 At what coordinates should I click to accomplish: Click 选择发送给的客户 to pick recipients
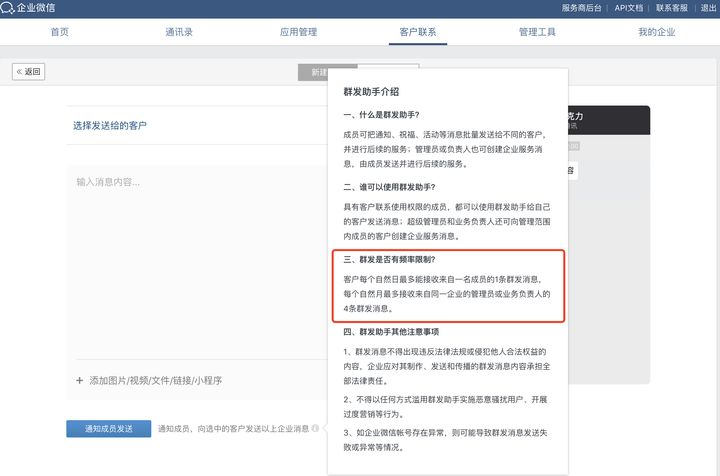[110, 126]
